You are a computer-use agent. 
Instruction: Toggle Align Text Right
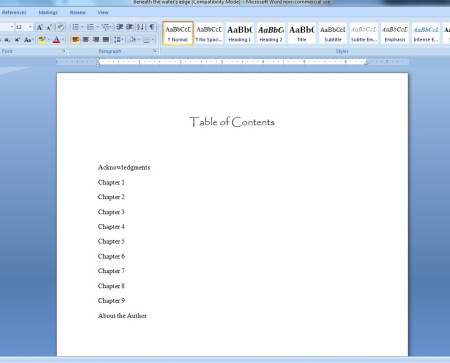[x=96, y=40]
